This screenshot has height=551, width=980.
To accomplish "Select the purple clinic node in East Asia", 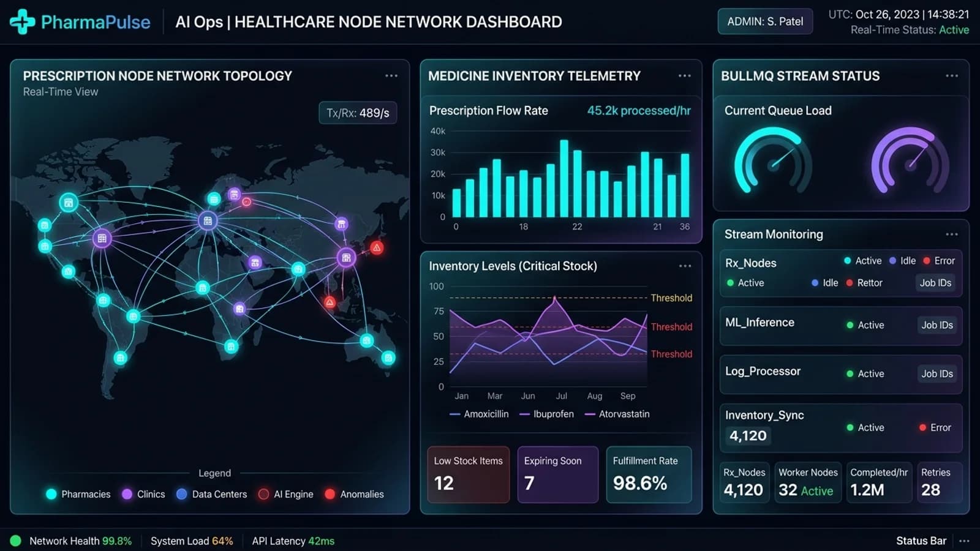I will click(x=346, y=258).
